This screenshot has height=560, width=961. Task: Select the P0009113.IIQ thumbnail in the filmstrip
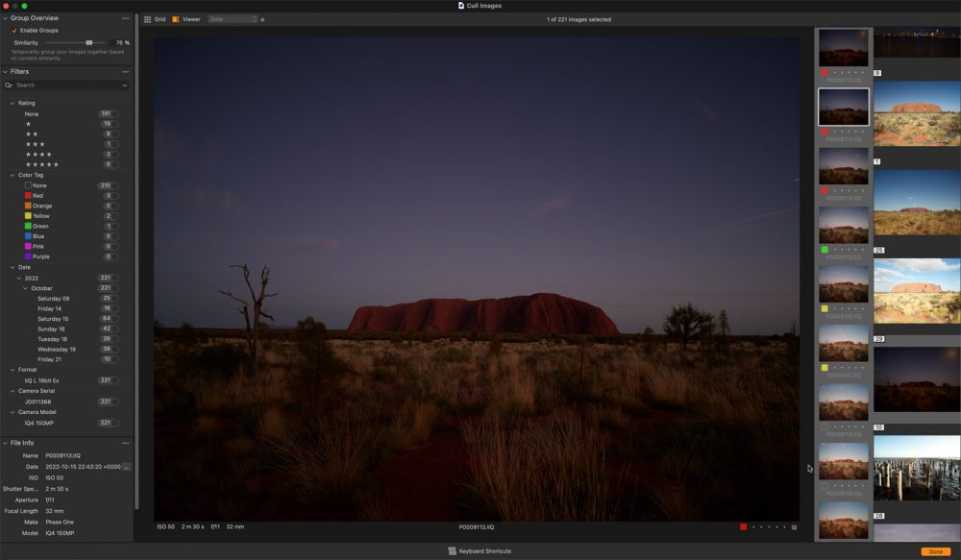[x=843, y=106]
